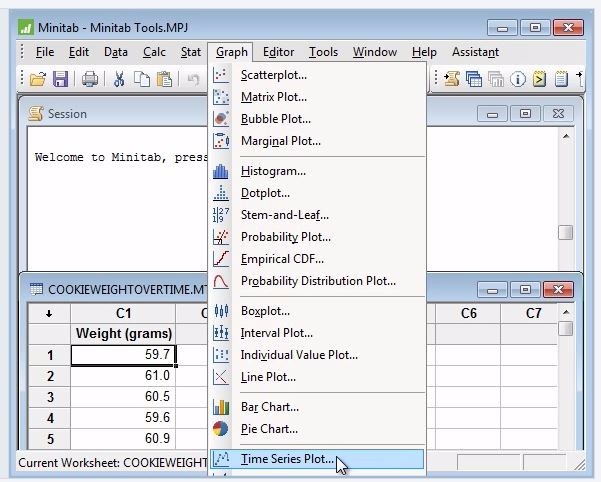Choose Empirical CDF menu entry

pos(317,259)
